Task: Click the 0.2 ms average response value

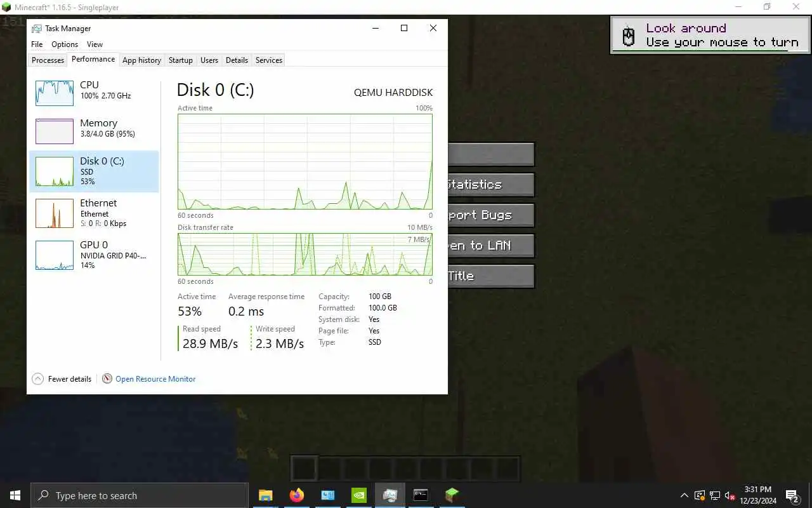Action: coord(246,311)
